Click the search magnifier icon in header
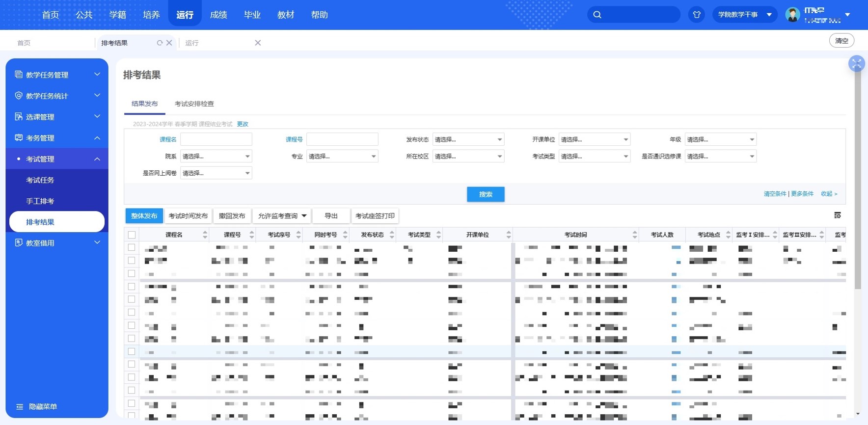This screenshot has width=868, height=425. (x=597, y=15)
